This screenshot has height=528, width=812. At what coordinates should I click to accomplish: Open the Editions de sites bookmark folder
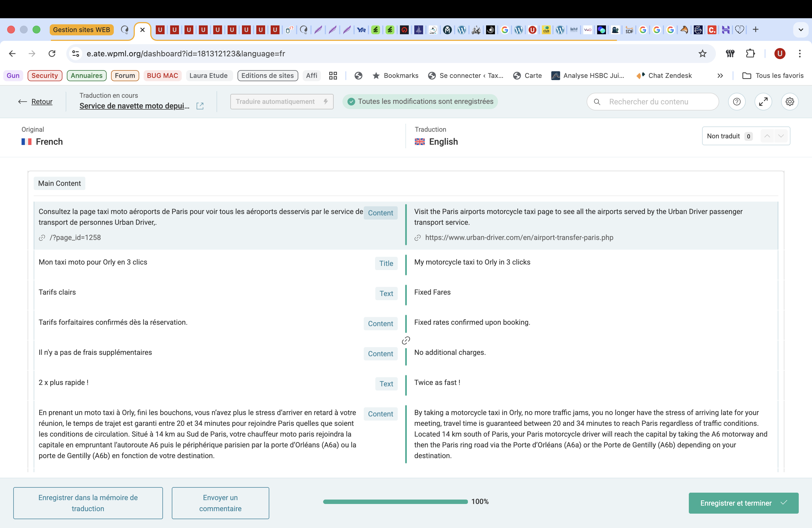tap(267, 76)
